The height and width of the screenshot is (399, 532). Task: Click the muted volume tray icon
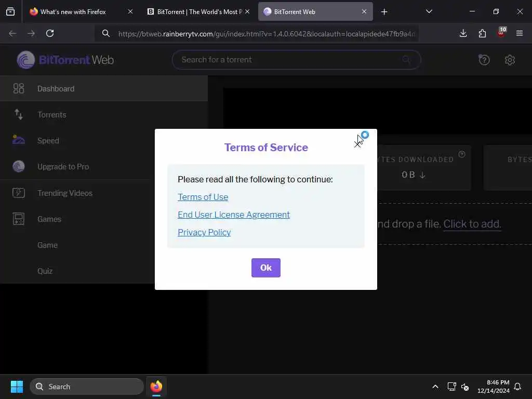(465, 387)
